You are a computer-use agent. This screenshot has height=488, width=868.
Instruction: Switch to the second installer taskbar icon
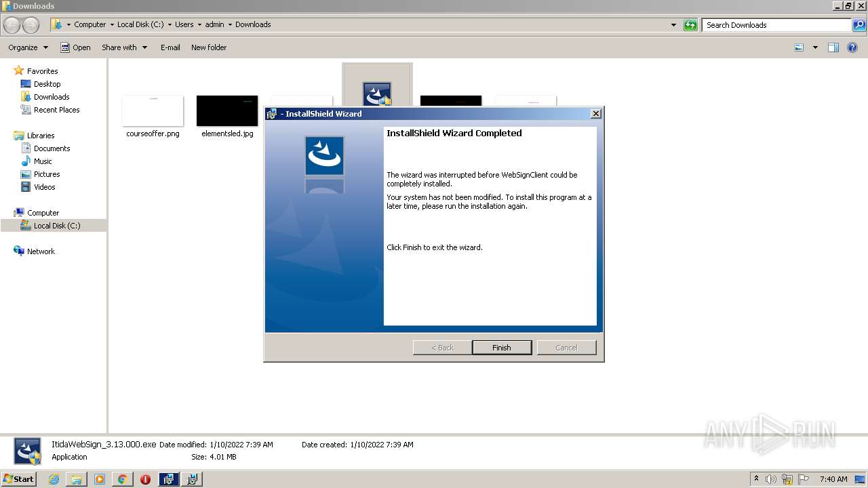click(x=192, y=479)
